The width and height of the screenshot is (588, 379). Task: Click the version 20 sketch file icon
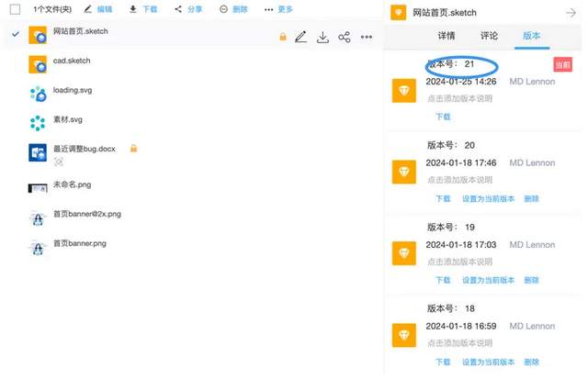pos(404,172)
